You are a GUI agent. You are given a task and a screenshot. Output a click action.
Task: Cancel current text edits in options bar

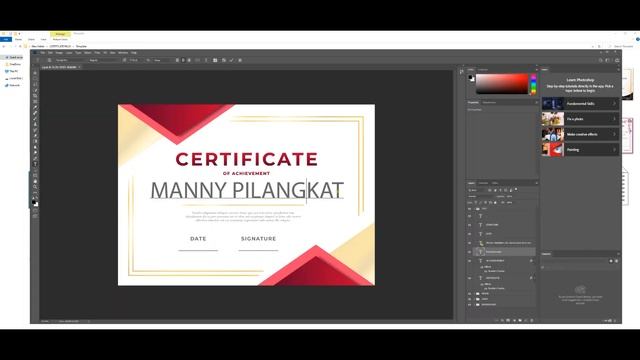click(x=224, y=60)
